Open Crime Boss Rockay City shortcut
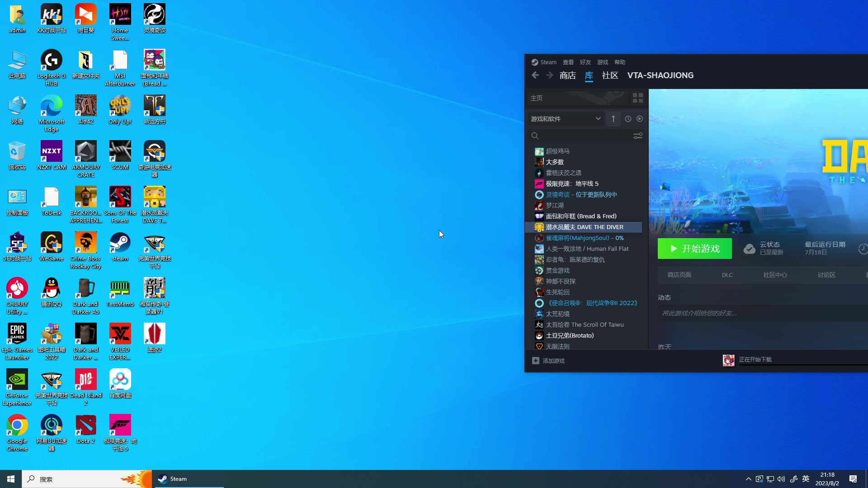The image size is (868, 488). (x=86, y=250)
